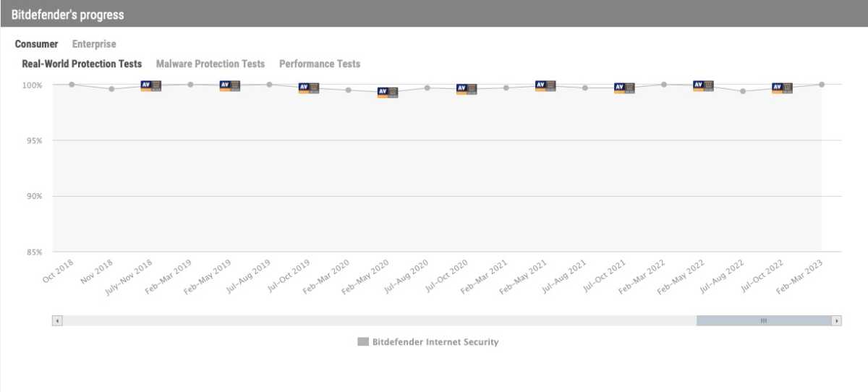This screenshot has height=392, width=868.
Task: Show the Performance Tests tab
Action: [320, 64]
